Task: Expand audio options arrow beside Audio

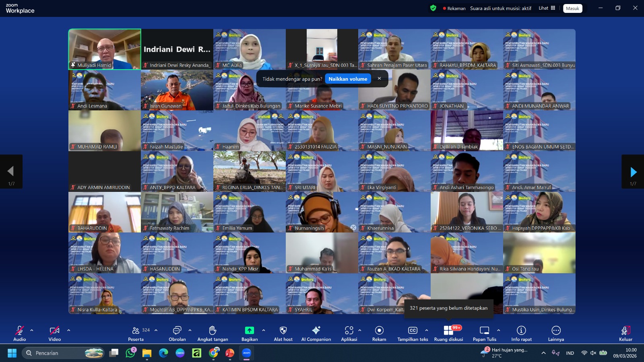Action: (x=32, y=330)
